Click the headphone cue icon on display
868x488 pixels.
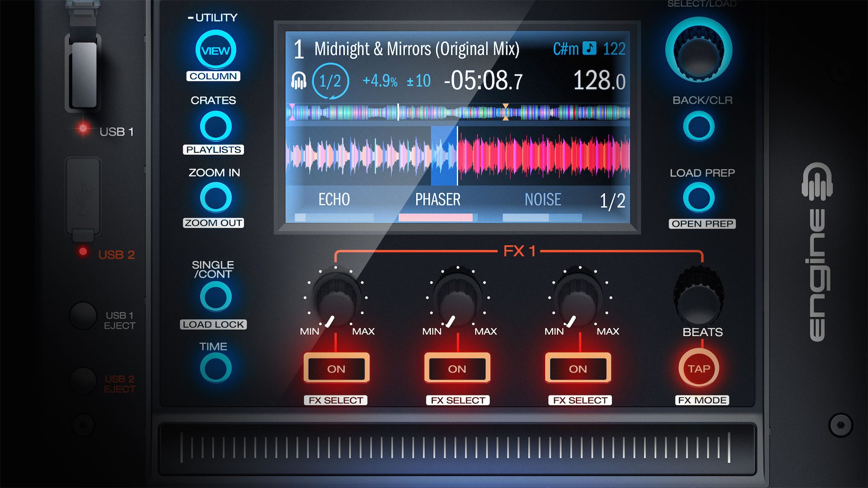click(x=298, y=81)
